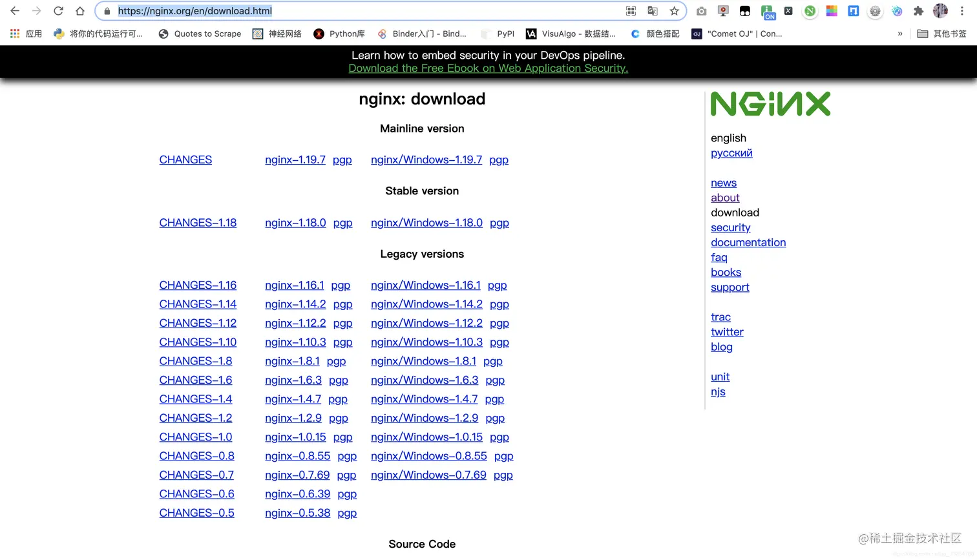Download nginx-1.18.0 stable source
This screenshot has width=977, height=560.
click(295, 223)
